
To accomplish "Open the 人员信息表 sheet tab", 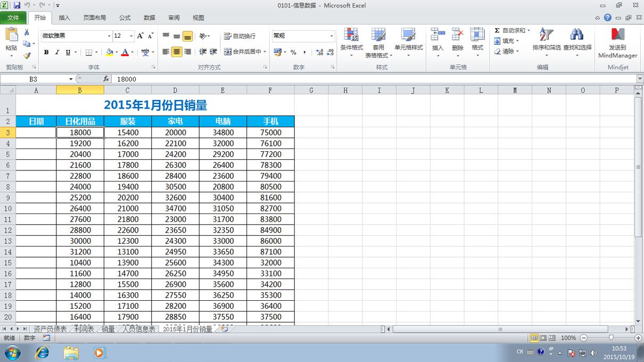I will (x=139, y=330).
